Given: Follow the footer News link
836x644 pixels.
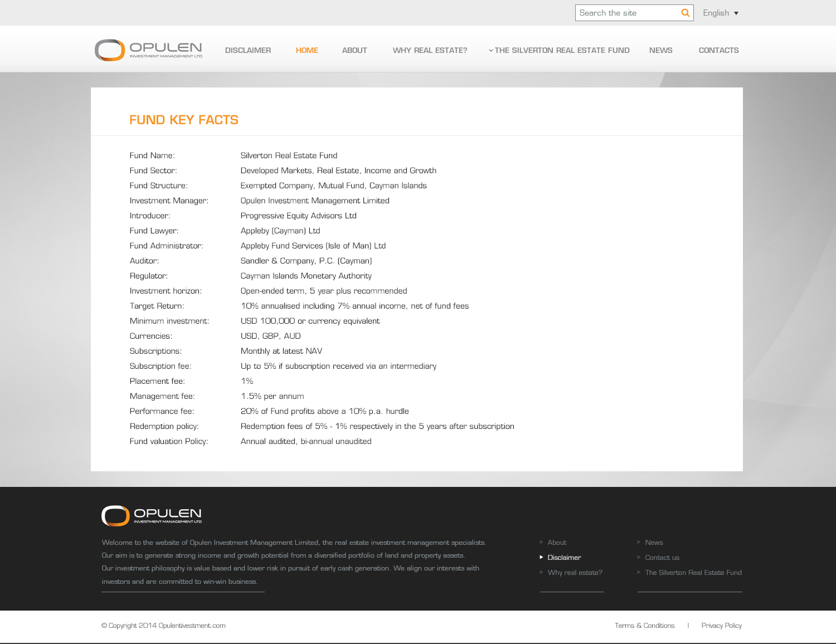Looking at the screenshot, I should point(654,543).
